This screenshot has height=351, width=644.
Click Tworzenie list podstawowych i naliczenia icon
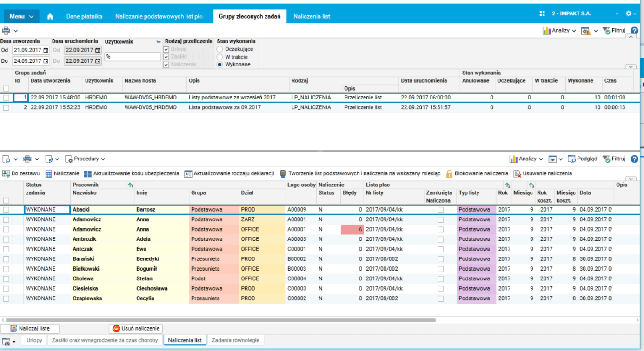point(283,173)
